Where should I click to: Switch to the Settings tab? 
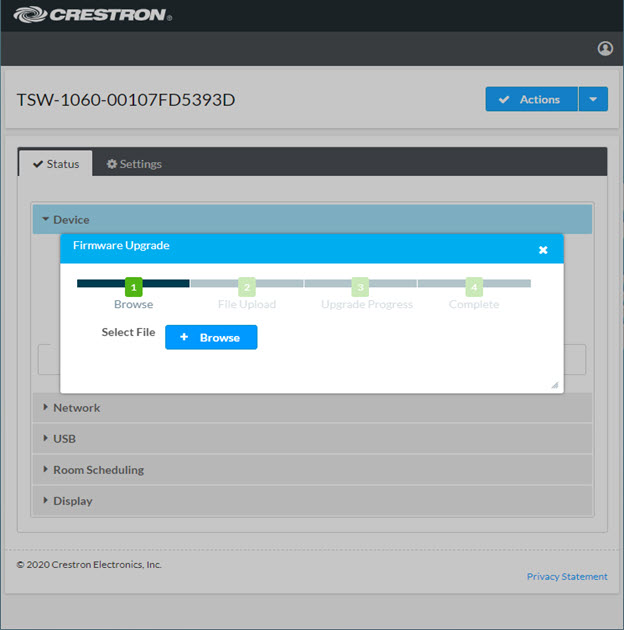tap(134, 164)
